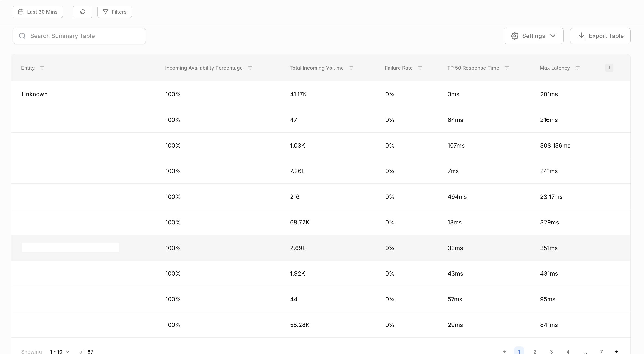Expand the Settings dropdown
644x354 pixels.
533,36
